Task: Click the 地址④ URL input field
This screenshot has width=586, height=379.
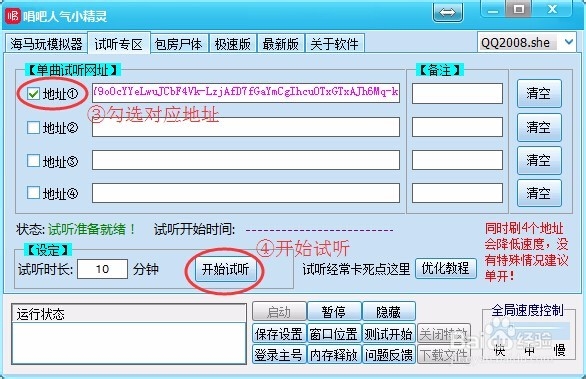Action: [246, 193]
